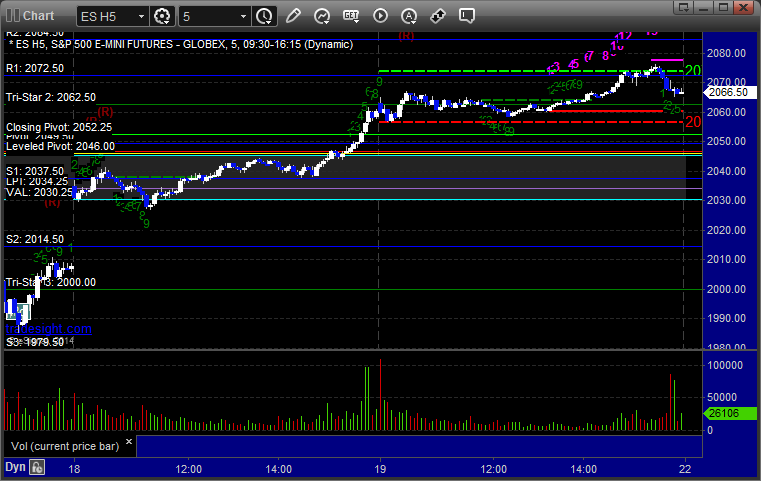Screen dimensions: 761x481
Task: Click the 2020.00 price axis label
Action: [727, 230]
